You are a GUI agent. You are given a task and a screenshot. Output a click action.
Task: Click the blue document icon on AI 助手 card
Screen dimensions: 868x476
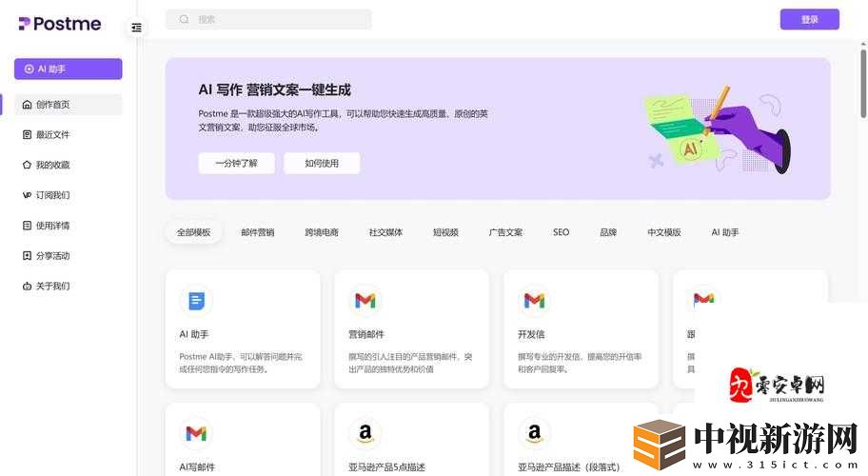(196, 301)
